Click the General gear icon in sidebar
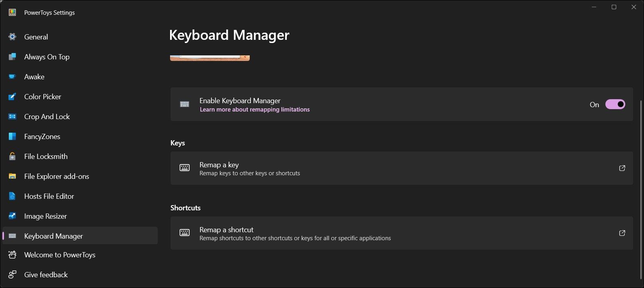This screenshot has height=288, width=644. click(x=12, y=37)
